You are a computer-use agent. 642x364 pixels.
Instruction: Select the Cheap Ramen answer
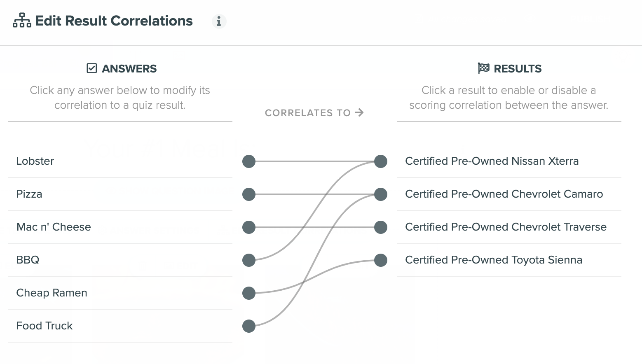click(x=119, y=293)
